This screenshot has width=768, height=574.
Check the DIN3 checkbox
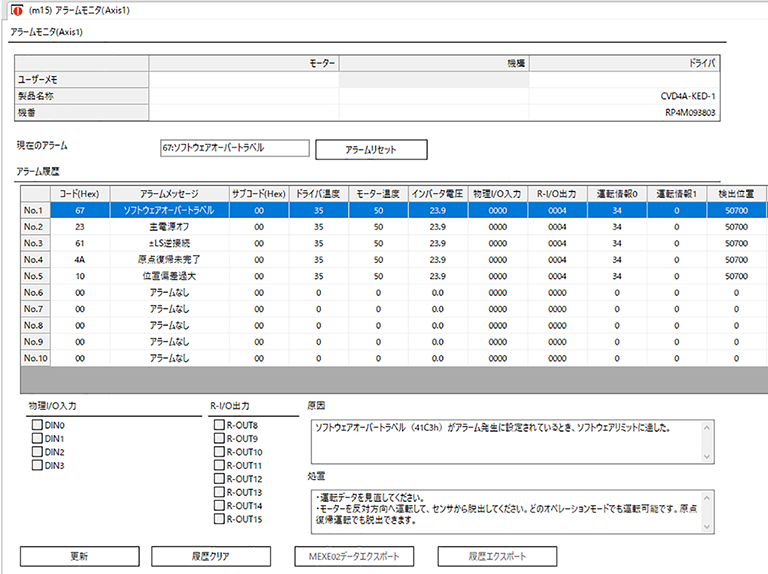click(x=37, y=465)
